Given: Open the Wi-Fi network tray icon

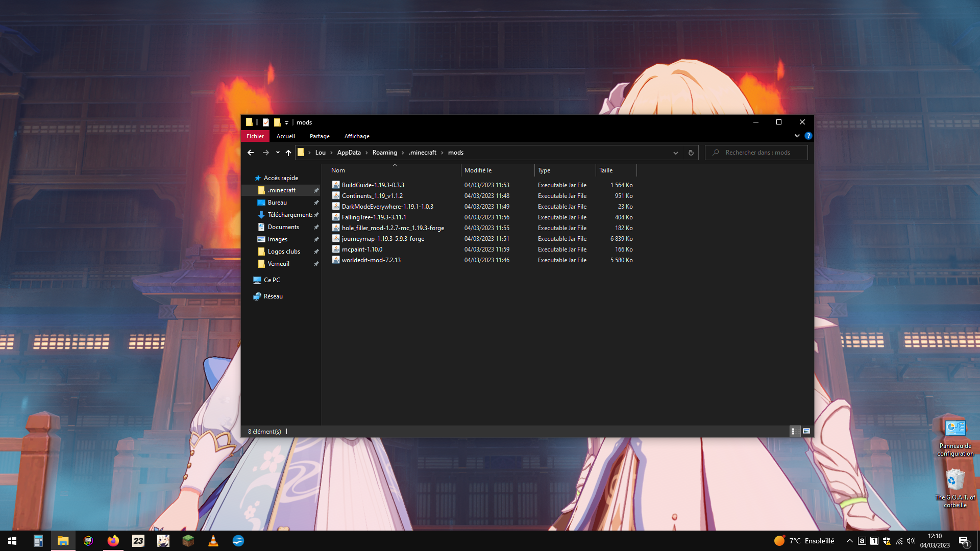Looking at the screenshot, I should [x=899, y=541].
